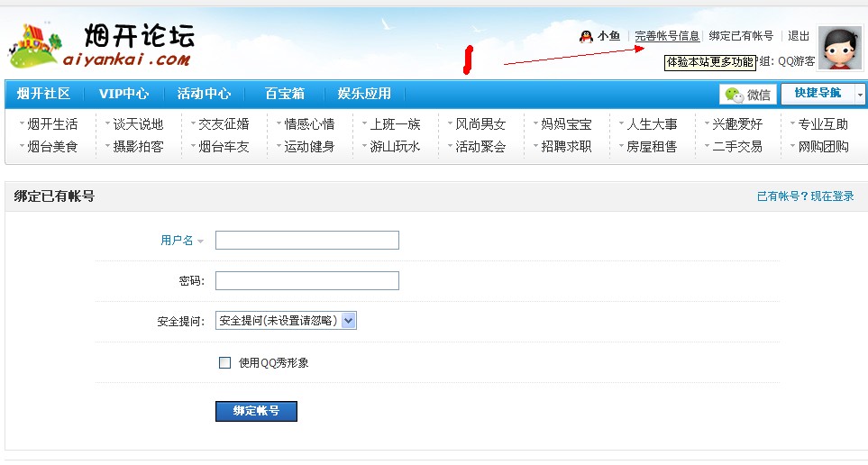Visit the 网购团购 forum category
This screenshot has height=465, width=868.
[x=823, y=147]
